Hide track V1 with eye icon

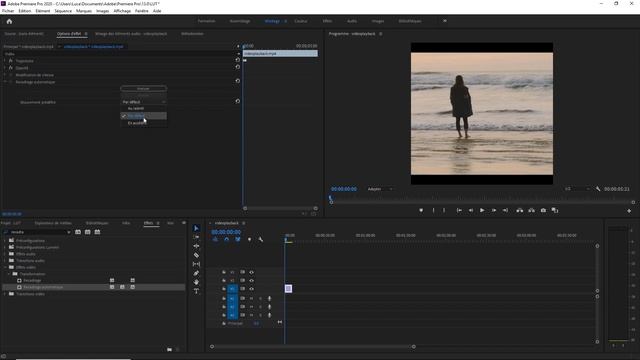pos(251,289)
